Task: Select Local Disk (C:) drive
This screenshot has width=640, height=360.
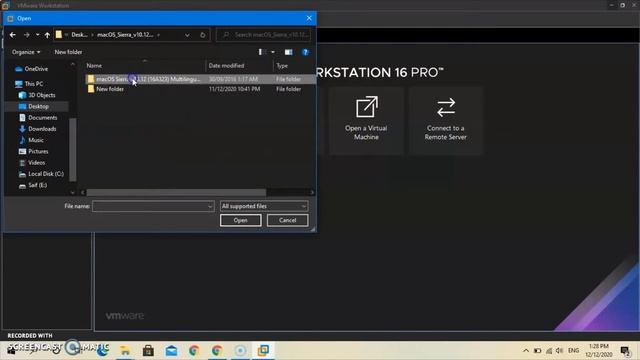Action: [x=41, y=174]
